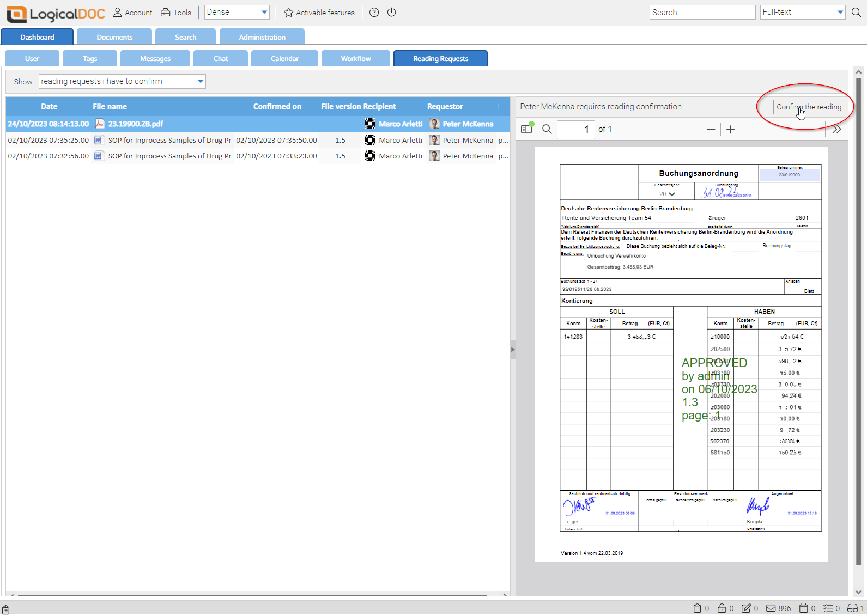Image resolution: width=867 pixels, height=616 pixels.
Task: Click Confirm the reading button
Action: point(809,107)
